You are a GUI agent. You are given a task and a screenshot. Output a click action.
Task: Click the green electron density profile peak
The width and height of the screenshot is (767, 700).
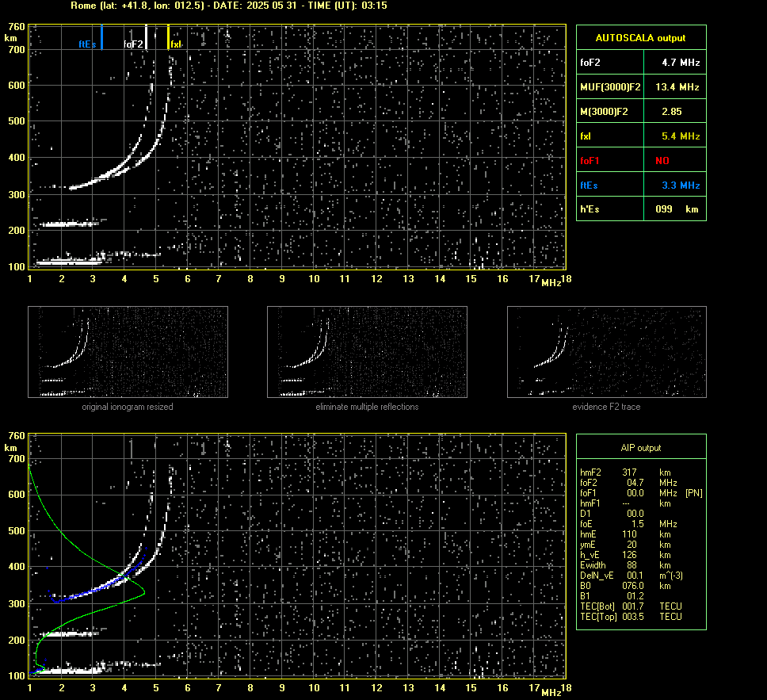[x=143, y=593]
